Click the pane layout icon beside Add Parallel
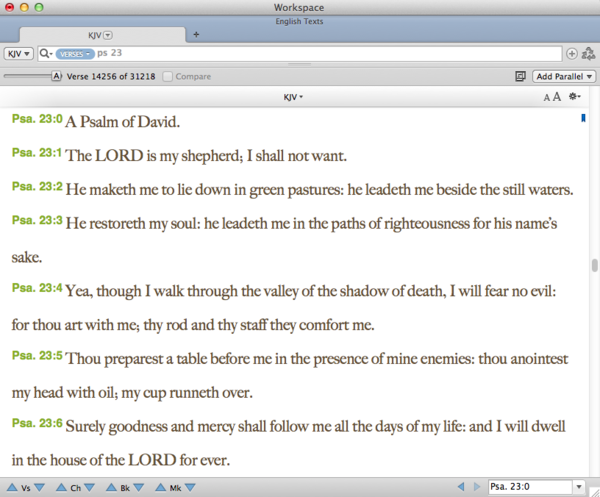 [521, 76]
